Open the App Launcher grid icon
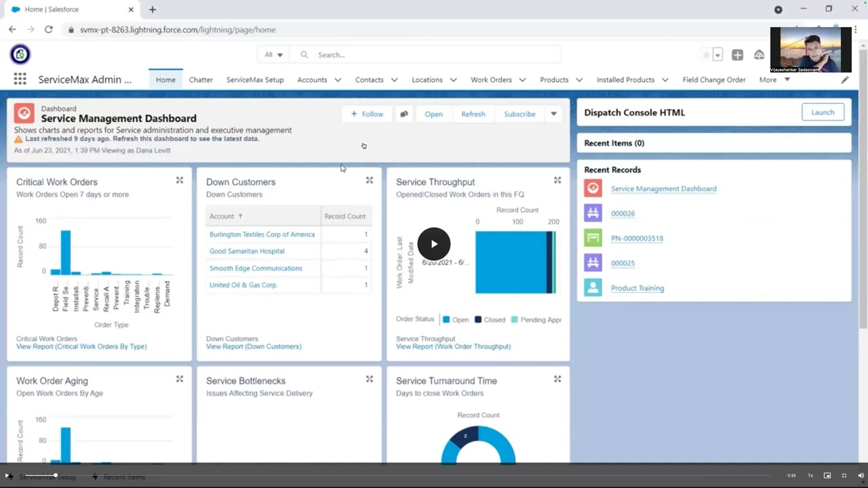The height and width of the screenshot is (488, 868). click(x=20, y=79)
